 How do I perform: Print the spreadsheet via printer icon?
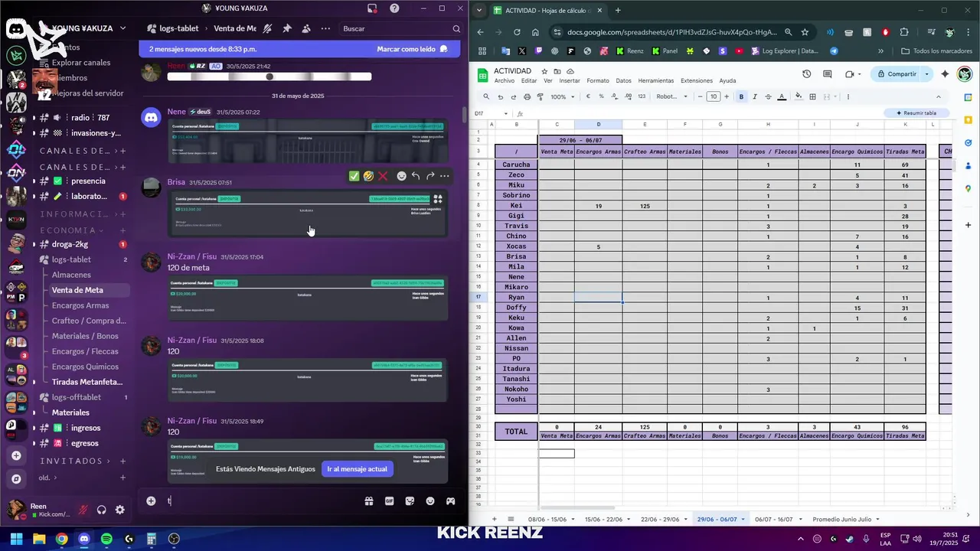527,97
